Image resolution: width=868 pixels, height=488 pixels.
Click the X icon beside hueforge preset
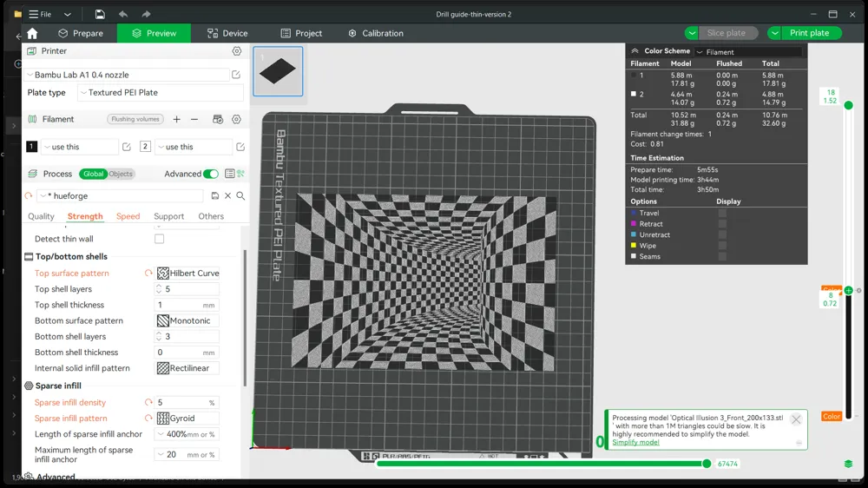(227, 195)
